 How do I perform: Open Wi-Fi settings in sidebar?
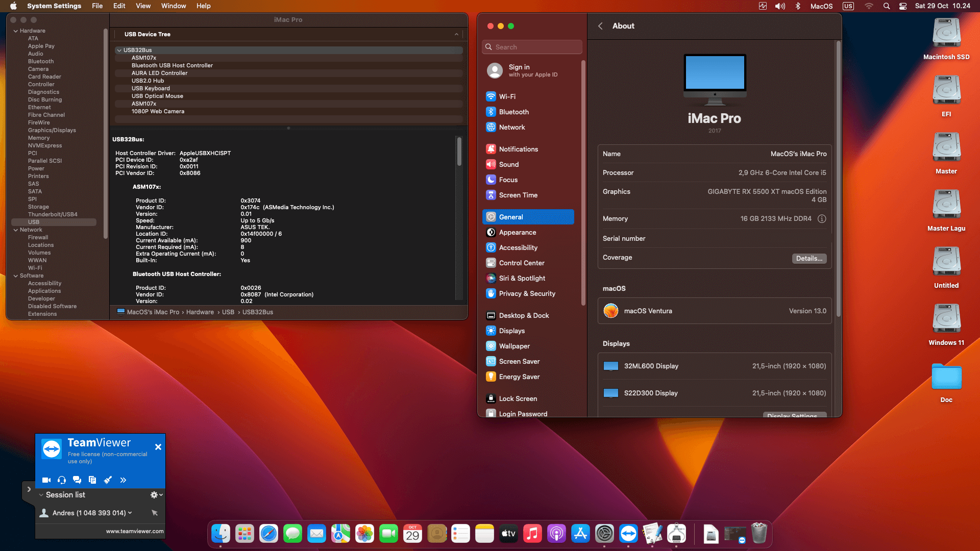[507, 96]
